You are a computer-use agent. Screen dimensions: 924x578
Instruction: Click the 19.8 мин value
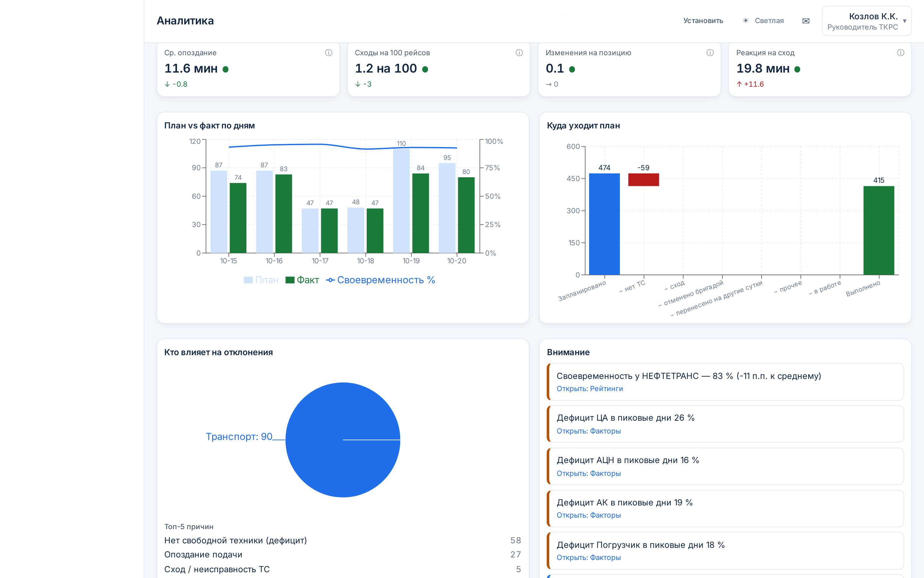[x=763, y=68]
